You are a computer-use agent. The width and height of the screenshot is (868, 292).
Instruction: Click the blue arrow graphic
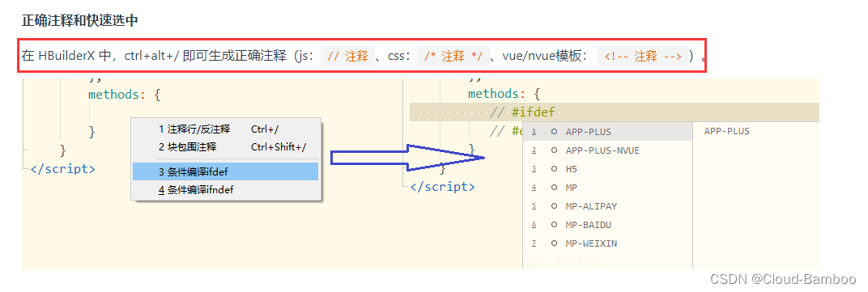click(x=407, y=158)
